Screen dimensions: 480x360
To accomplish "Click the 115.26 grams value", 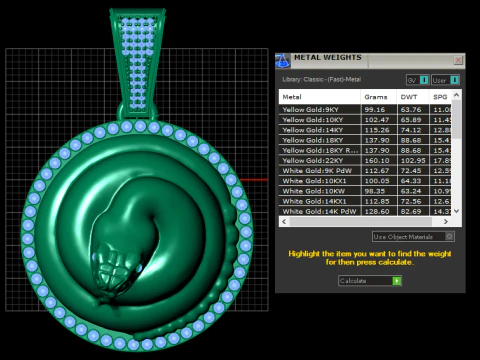I will tap(377, 130).
